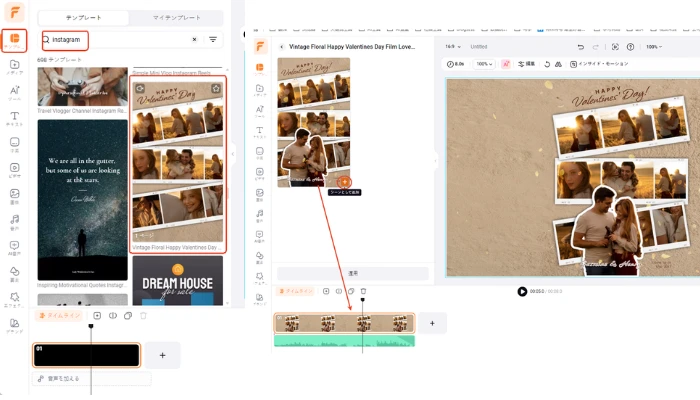Click the undo arrow in editor toolbar

coord(580,47)
